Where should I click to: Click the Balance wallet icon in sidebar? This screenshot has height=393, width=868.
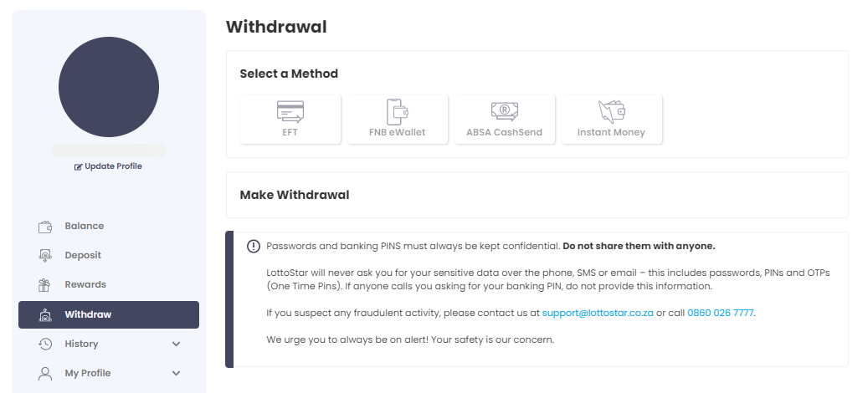[45, 227]
